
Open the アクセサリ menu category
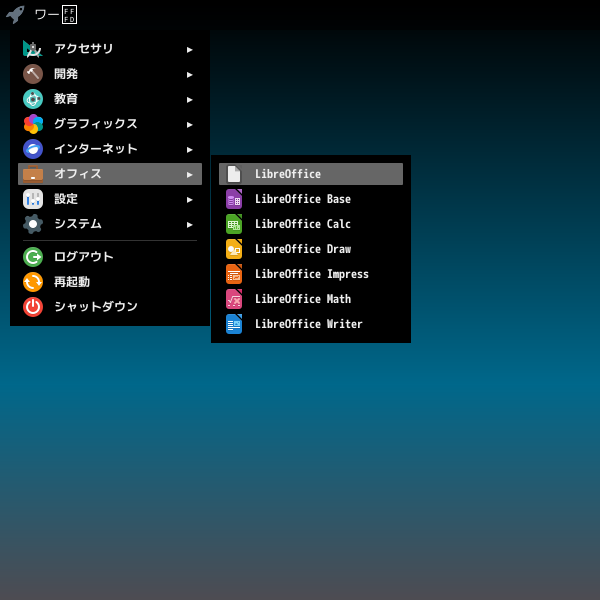pyautogui.click(x=110, y=49)
